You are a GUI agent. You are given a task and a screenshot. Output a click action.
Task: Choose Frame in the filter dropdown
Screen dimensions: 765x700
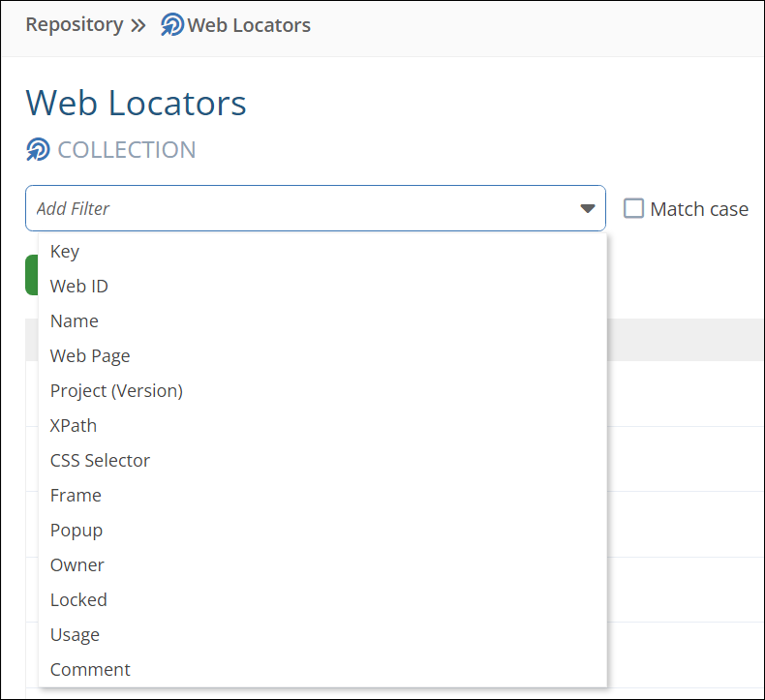pyautogui.click(x=76, y=496)
